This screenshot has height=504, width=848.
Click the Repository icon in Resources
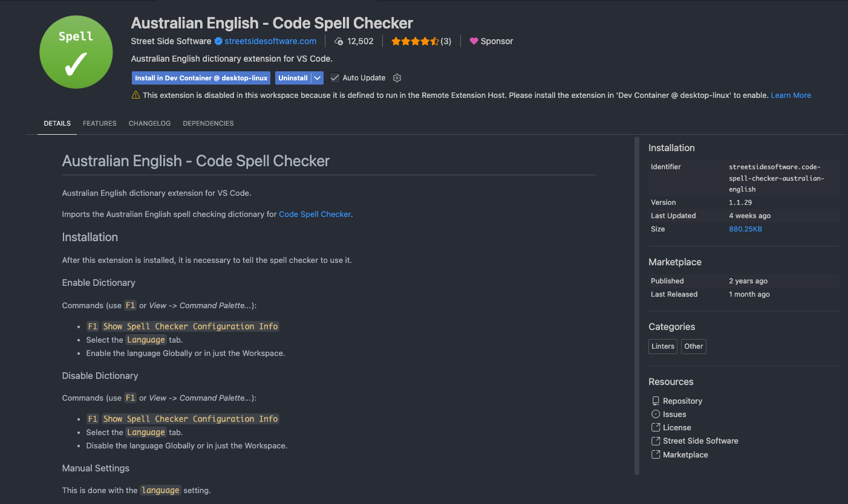click(x=656, y=401)
